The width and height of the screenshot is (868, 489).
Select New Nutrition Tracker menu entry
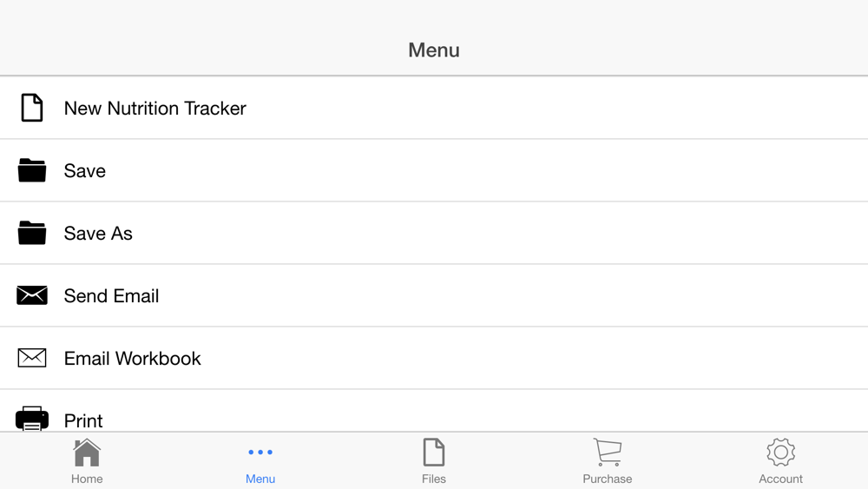[x=155, y=109]
